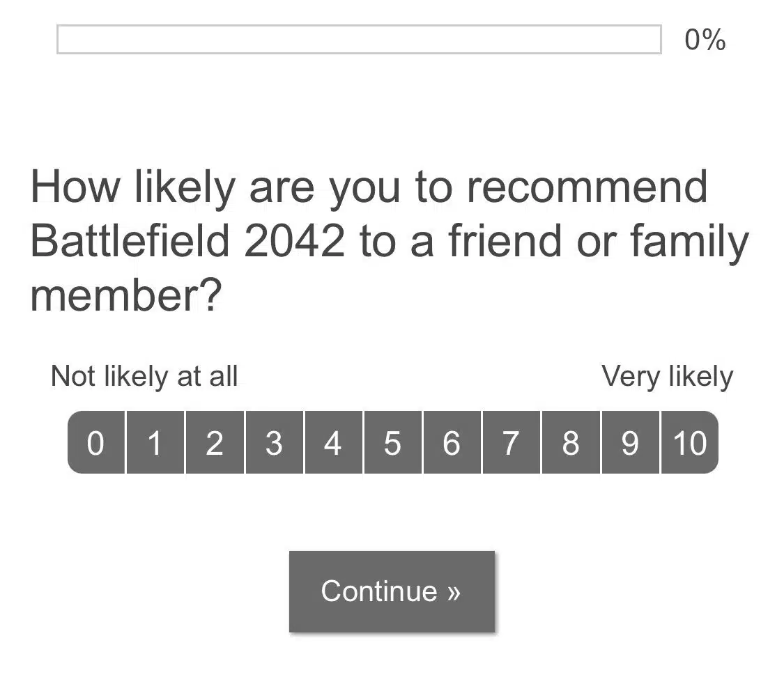Click "Battlefield 2042" in the question
The height and width of the screenshot is (693, 784).
(187, 241)
